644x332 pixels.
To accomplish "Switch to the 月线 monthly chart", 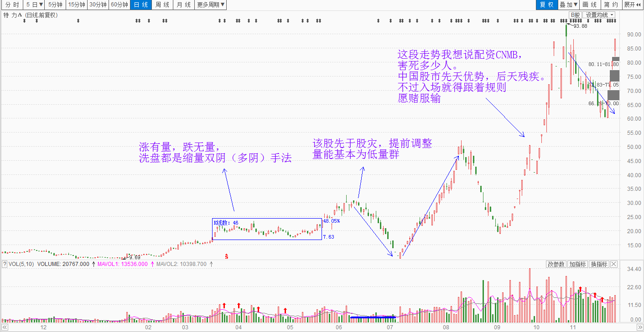I will point(184,5).
